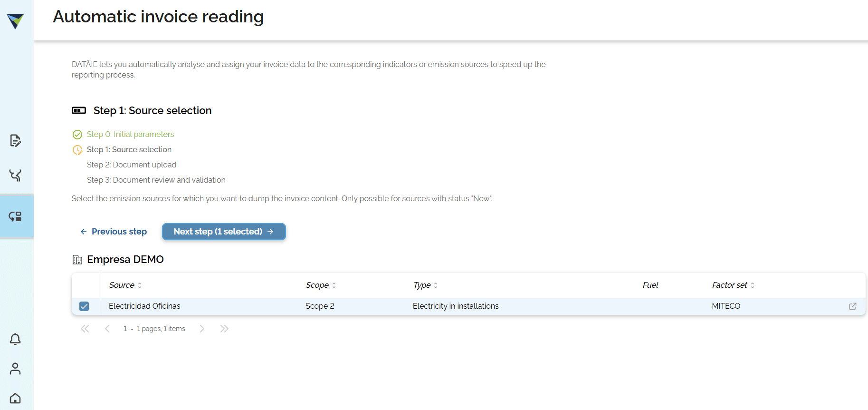Sort table by Type column
Screen dimensions: 868x410
pyautogui.click(x=426, y=285)
